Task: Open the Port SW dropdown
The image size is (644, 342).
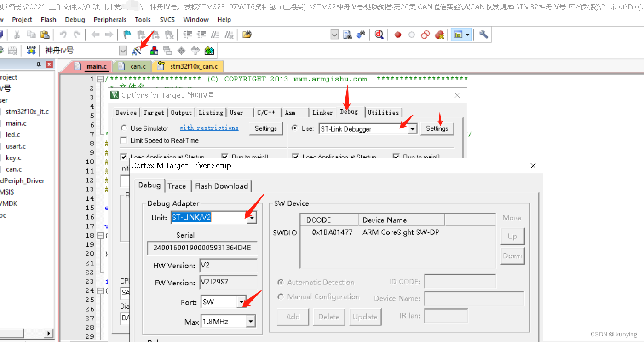Action: (x=241, y=302)
